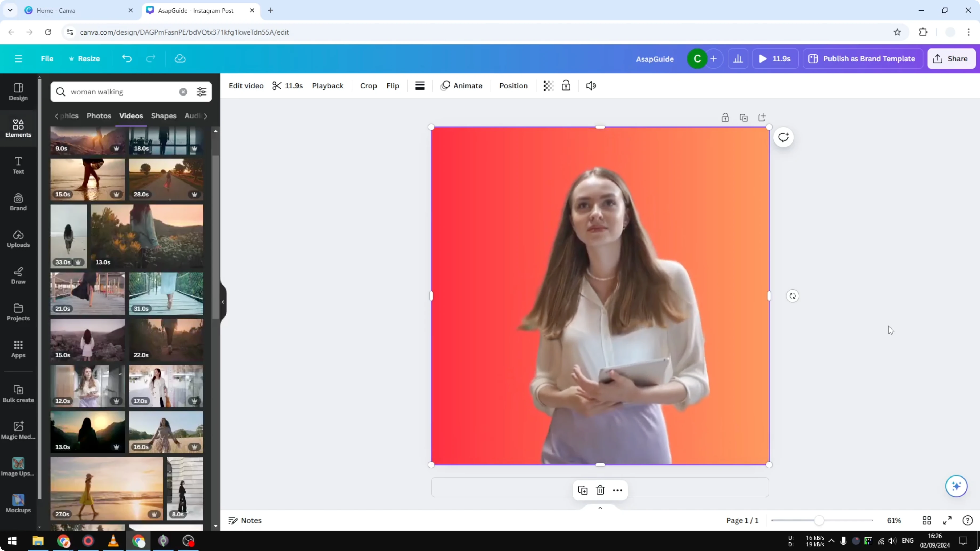Add collaborator with the plus icon
This screenshot has height=551, width=980.
pos(714,59)
